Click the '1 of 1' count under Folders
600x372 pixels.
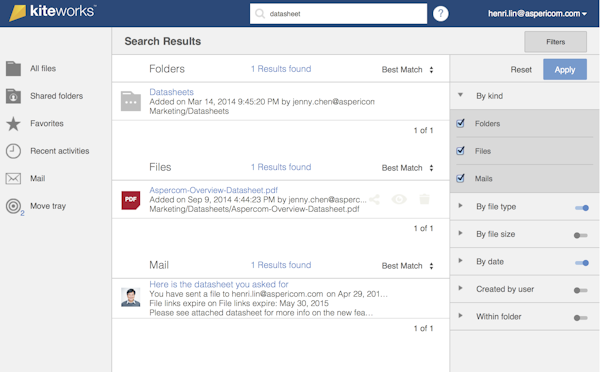click(x=423, y=131)
